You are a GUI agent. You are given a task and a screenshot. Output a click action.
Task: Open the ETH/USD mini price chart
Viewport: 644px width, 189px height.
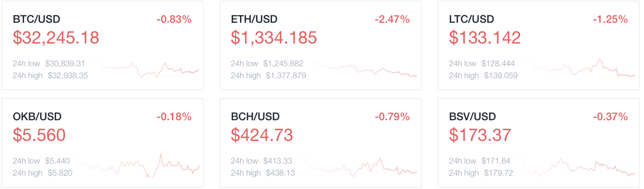coord(364,69)
